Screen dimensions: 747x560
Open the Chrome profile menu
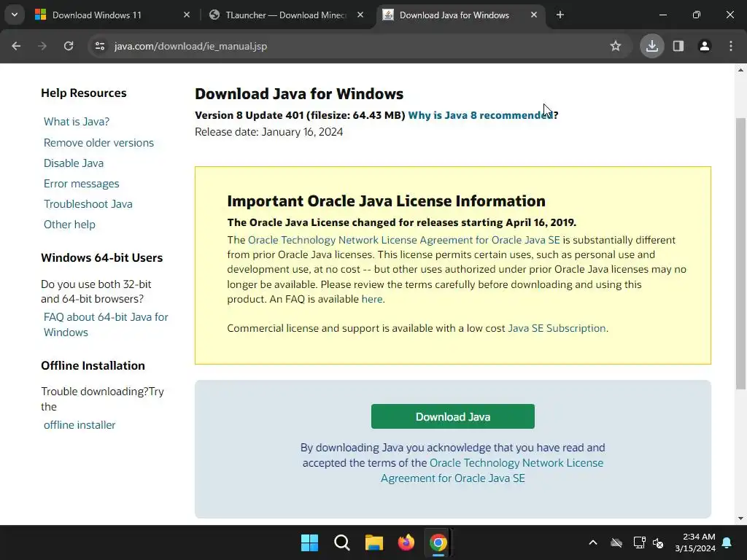tap(705, 46)
